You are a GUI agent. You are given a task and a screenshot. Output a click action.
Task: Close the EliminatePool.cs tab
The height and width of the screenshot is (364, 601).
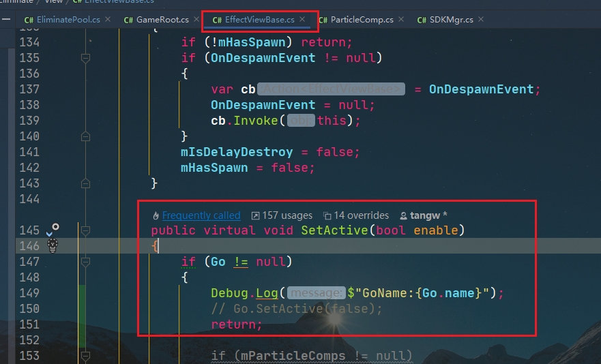tap(108, 19)
